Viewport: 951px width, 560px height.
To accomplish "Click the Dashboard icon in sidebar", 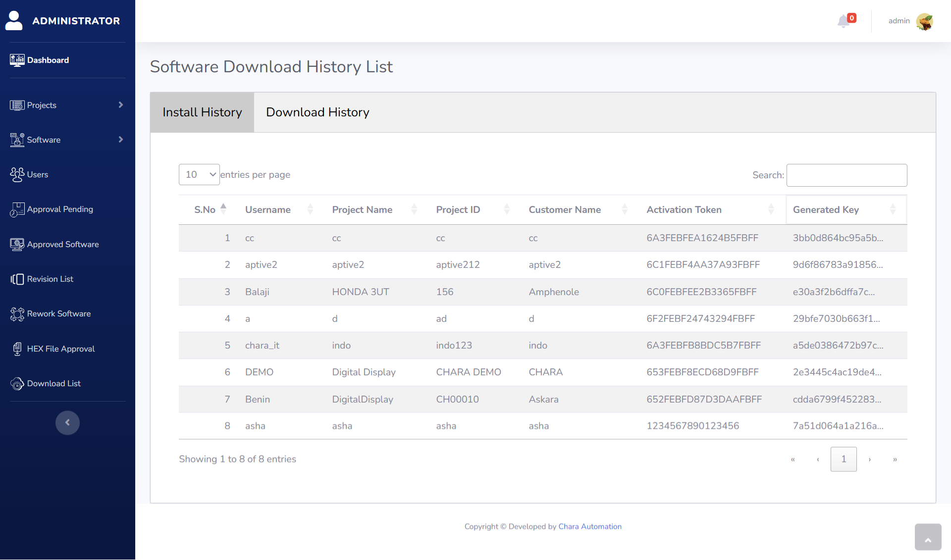I will pyautogui.click(x=17, y=60).
